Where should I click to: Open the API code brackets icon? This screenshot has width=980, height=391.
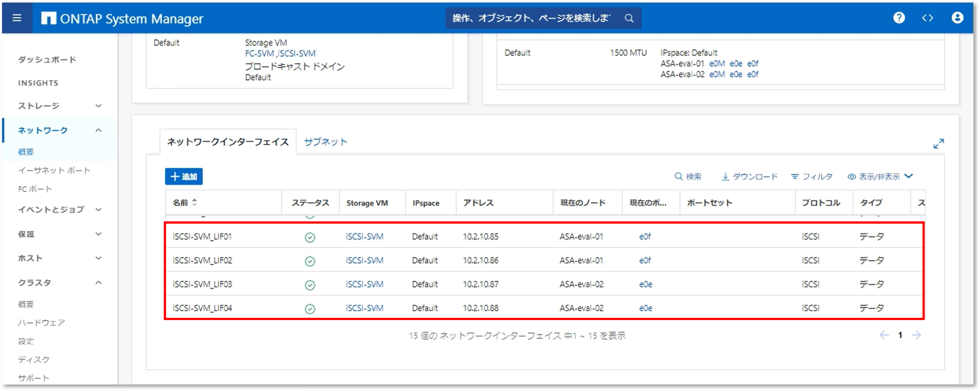pos(927,18)
